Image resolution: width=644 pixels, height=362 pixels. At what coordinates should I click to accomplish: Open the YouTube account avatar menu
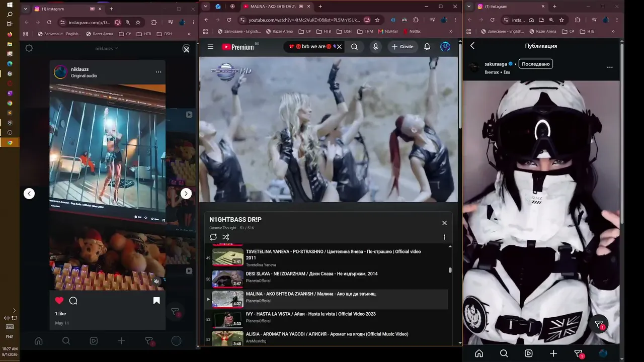pyautogui.click(x=445, y=47)
